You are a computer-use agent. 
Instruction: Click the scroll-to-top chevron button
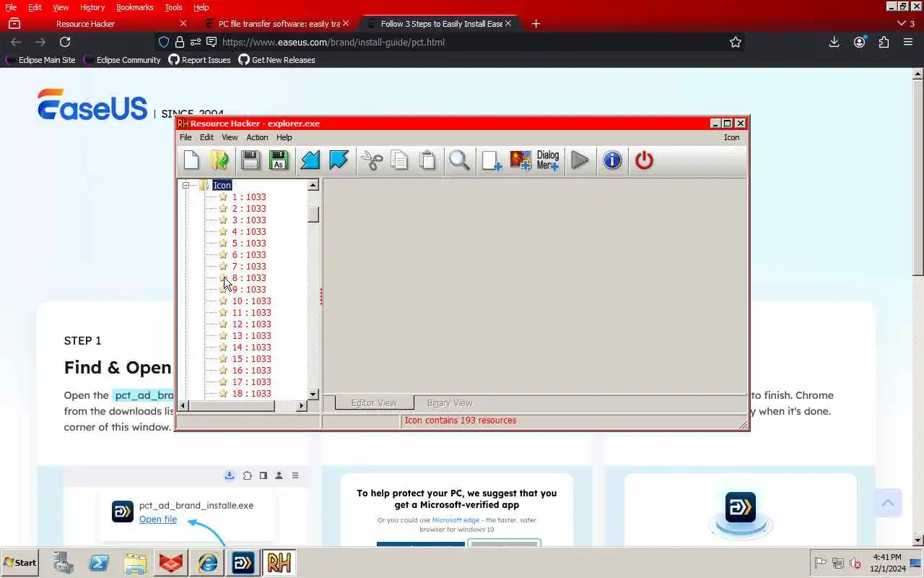pyautogui.click(x=888, y=503)
